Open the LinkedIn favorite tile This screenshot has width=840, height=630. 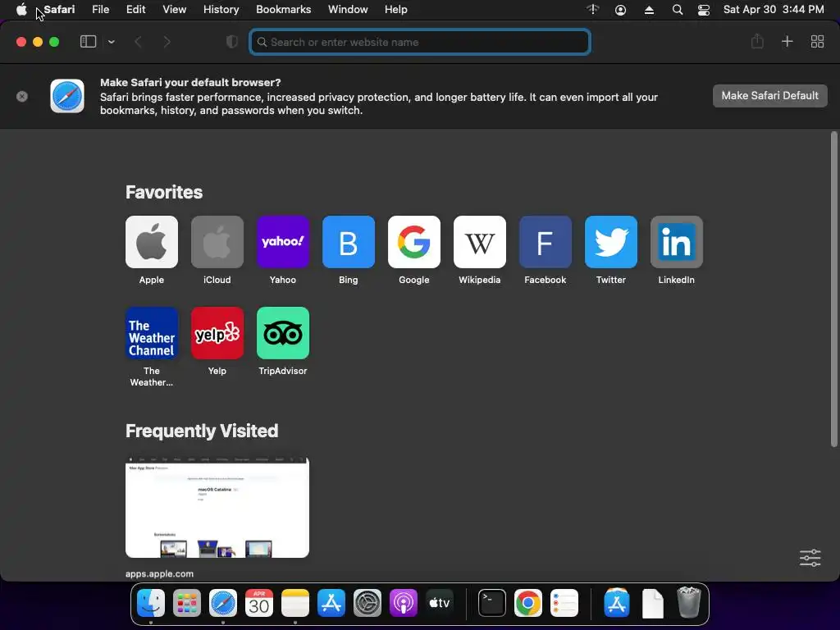[677, 242]
